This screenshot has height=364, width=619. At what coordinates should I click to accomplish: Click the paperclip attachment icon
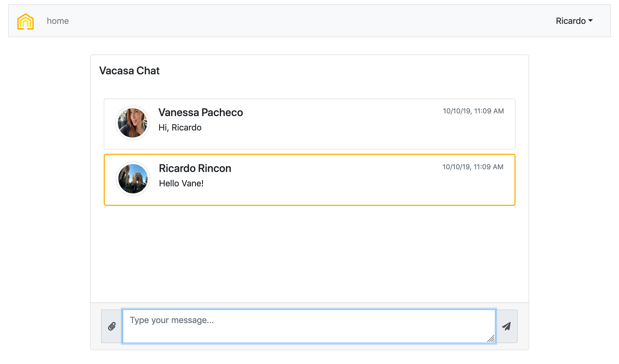pyautogui.click(x=112, y=326)
